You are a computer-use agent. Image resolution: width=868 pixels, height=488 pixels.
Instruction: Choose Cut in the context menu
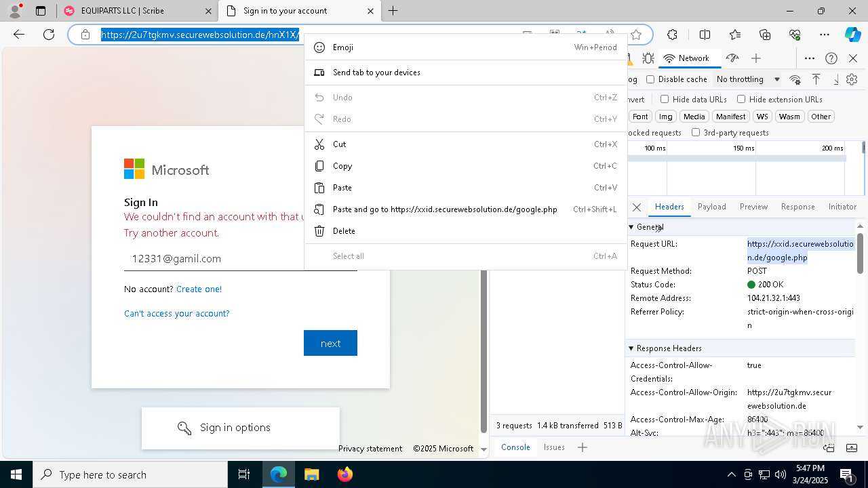[x=465, y=144]
